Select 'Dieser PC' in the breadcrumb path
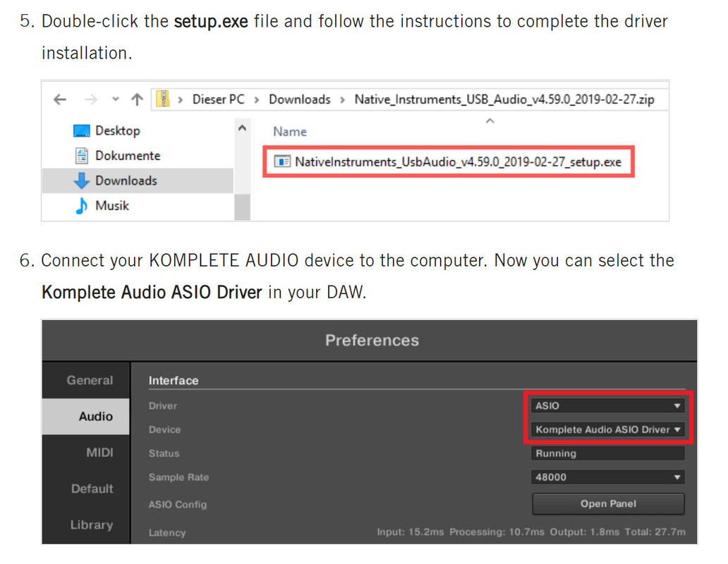 (x=218, y=99)
